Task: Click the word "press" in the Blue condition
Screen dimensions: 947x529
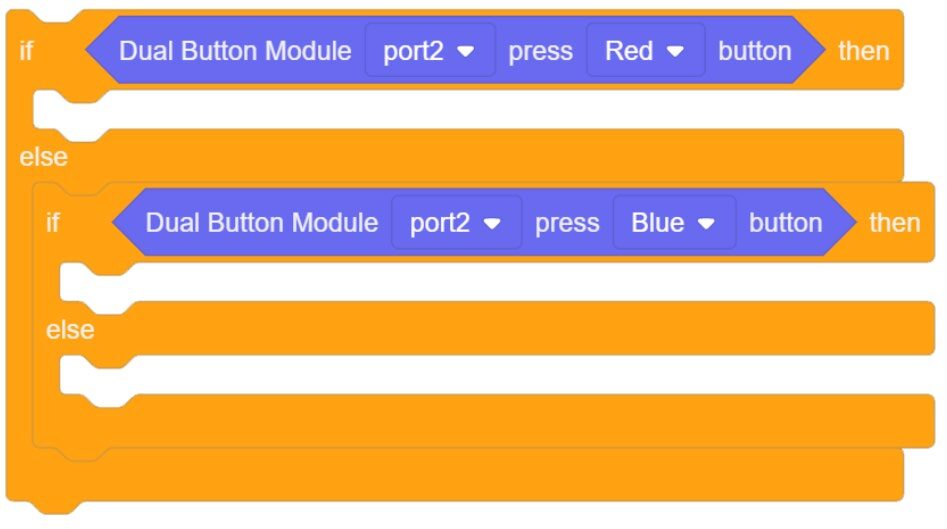Action: tap(567, 223)
